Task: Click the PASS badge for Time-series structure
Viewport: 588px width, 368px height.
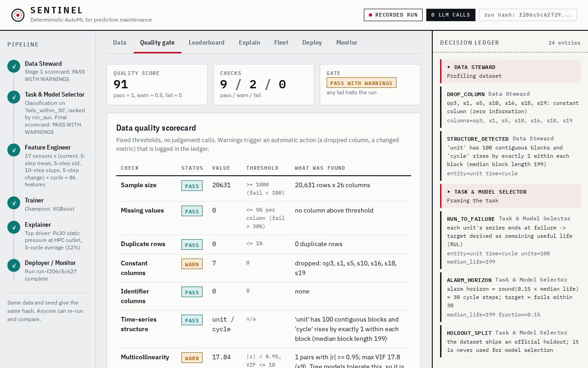Action: point(192,320)
